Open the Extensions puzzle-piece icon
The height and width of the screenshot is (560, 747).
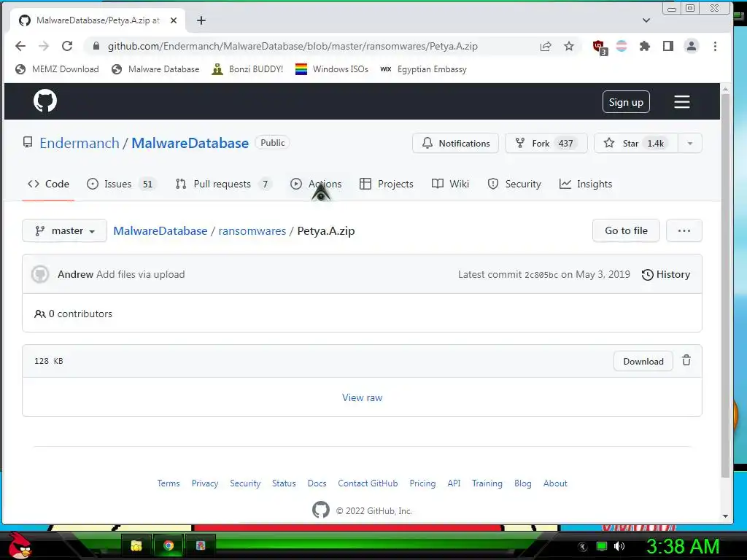(645, 46)
